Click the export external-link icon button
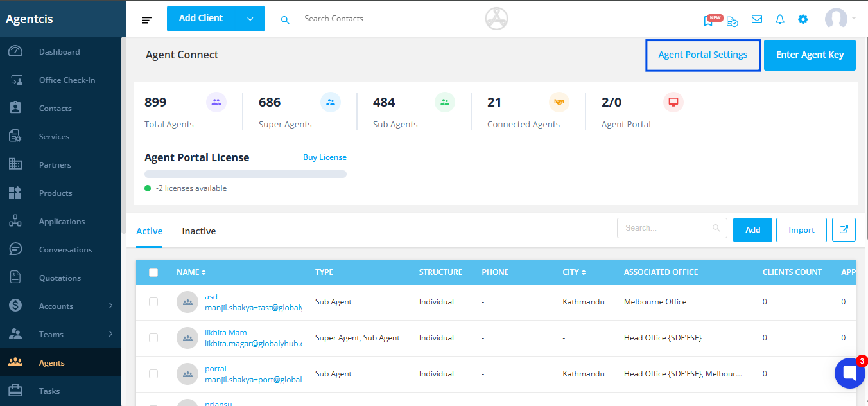Viewport: 868px width, 406px height. (x=844, y=229)
